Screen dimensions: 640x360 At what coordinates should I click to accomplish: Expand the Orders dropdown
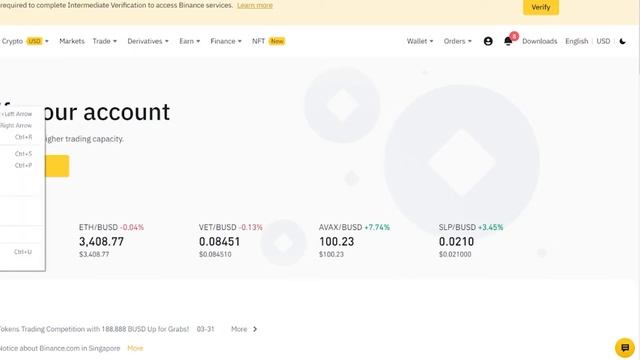[x=458, y=41]
